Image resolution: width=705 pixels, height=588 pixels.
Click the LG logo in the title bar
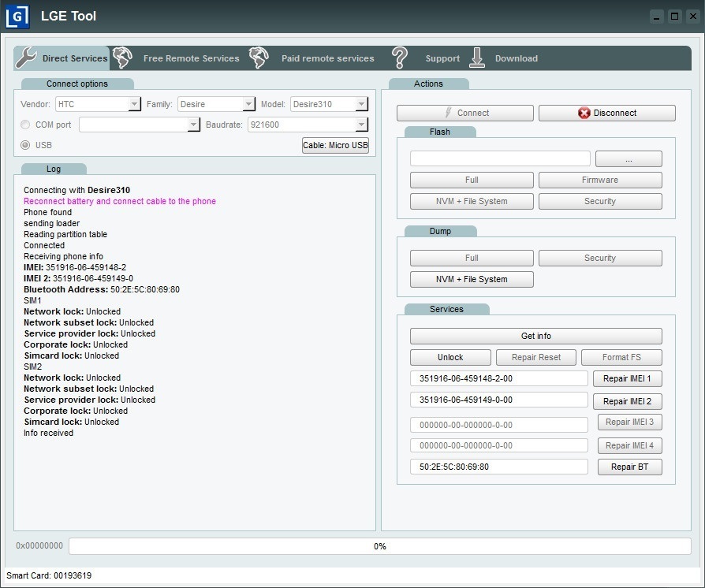[x=17, y=16]
